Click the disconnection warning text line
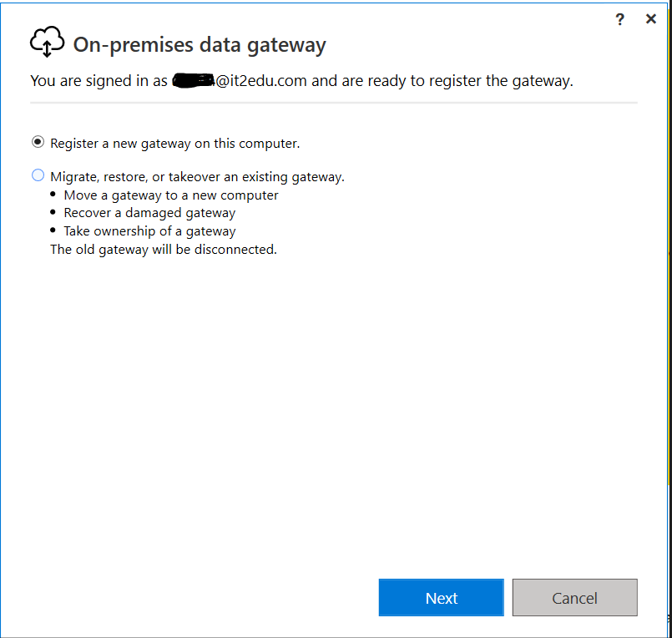The width and height of the screenshot is (672, 638). pos(163,249)
